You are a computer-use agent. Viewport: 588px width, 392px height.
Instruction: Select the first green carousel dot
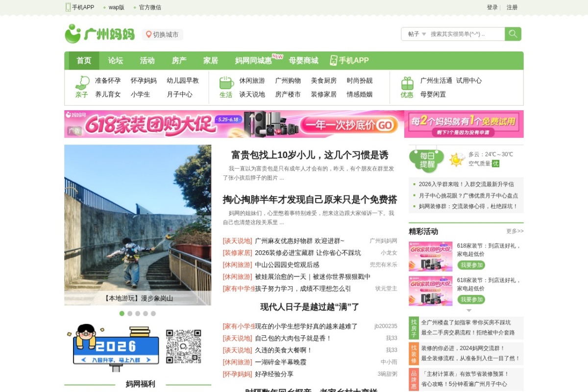point(122,314)
